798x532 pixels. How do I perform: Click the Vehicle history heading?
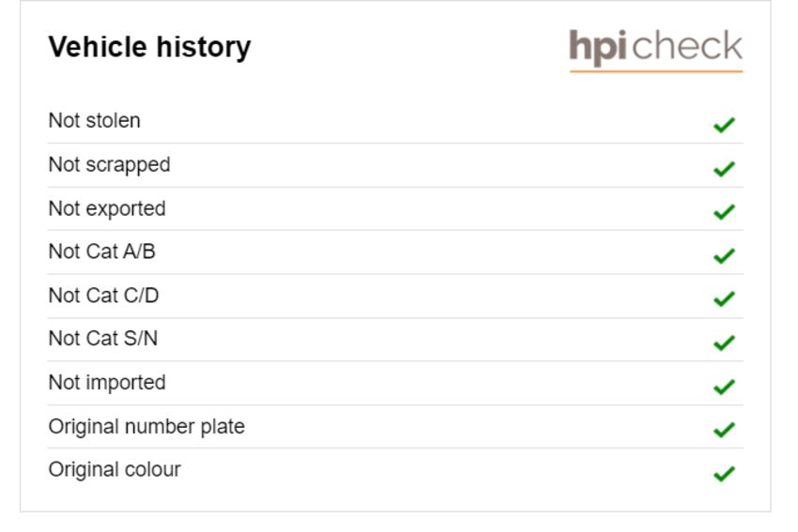tap(149, 48)
